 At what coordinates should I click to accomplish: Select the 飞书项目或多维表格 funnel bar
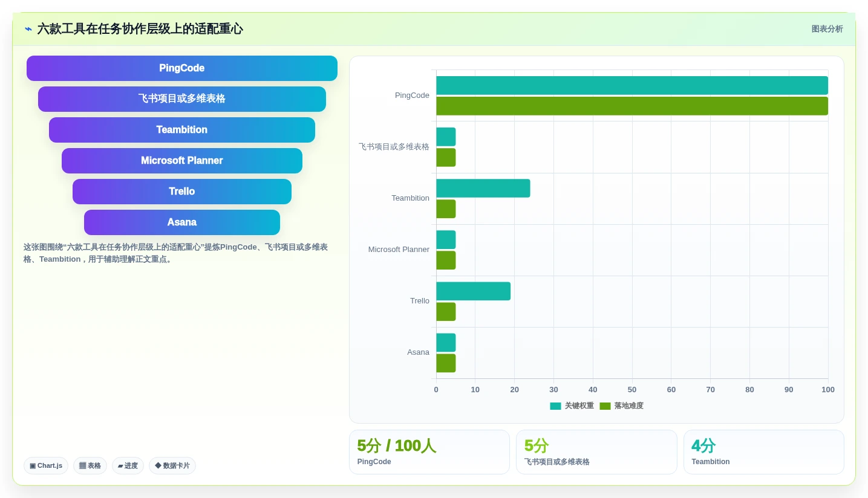[182, 99]
